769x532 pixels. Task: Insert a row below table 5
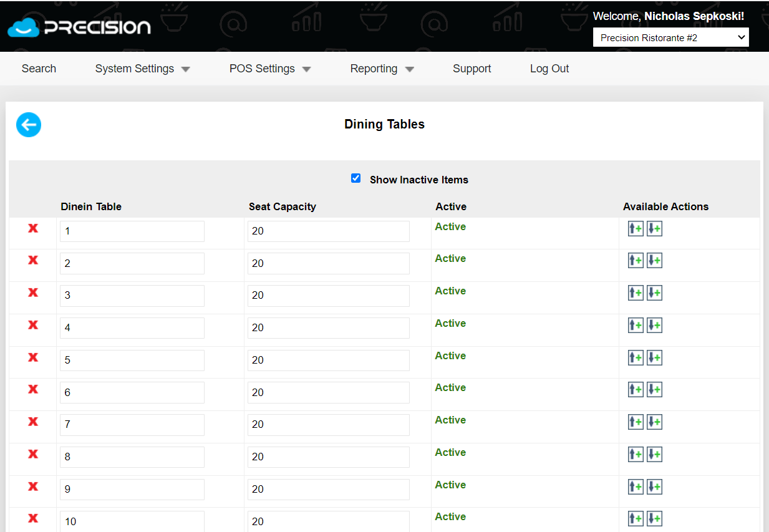[x=654, y=358]
